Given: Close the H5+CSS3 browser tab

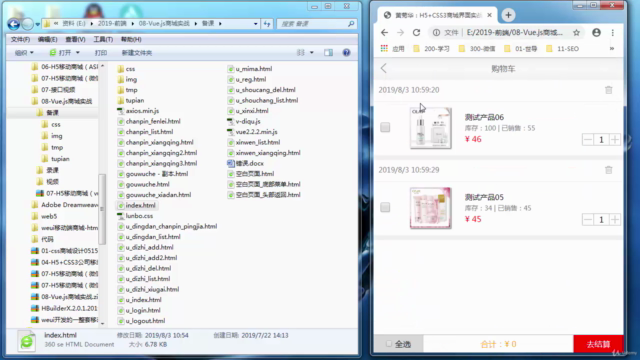Looking at the screenshot, I should [x=489, y=15].
